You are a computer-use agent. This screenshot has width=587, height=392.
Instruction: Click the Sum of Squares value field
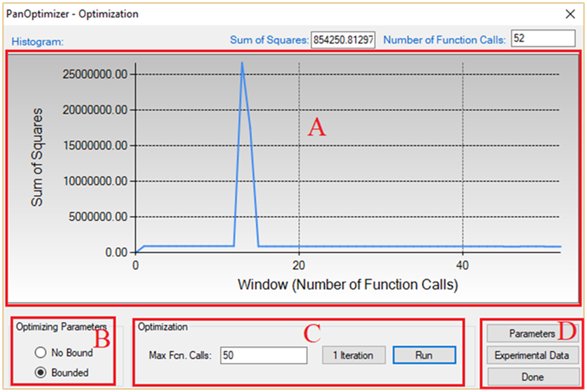343,40
